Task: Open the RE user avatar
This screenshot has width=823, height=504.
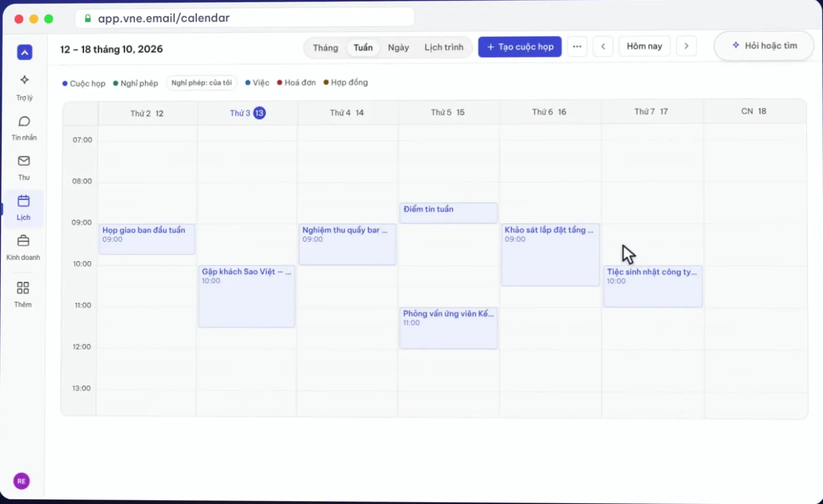Action: click(x=21, y=481)
